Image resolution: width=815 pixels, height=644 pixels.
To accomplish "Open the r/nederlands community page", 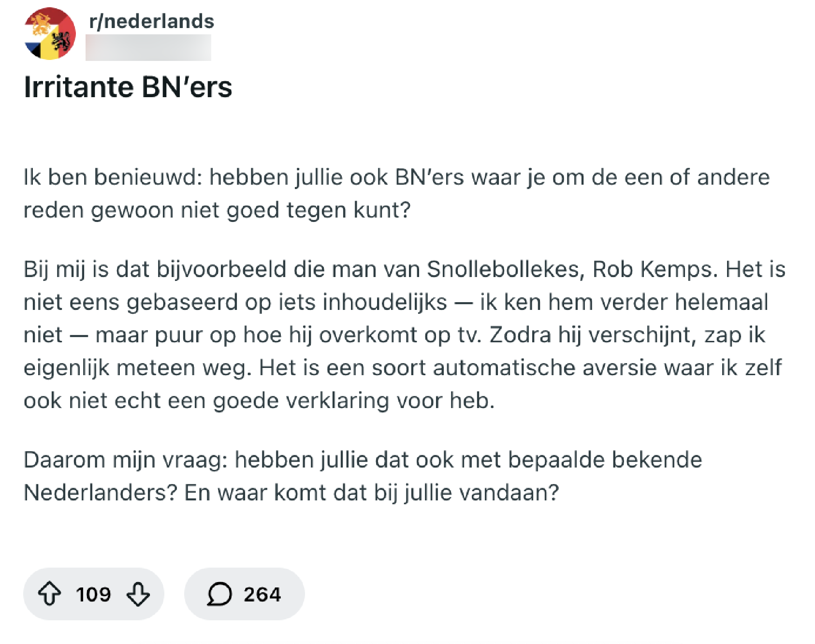I will [150, 21].
